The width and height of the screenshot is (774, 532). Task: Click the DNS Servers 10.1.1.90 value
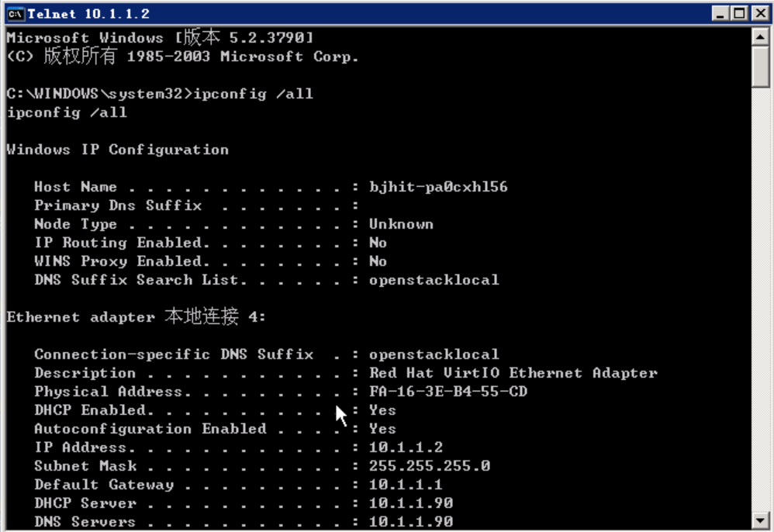click(x=411, y=522)
